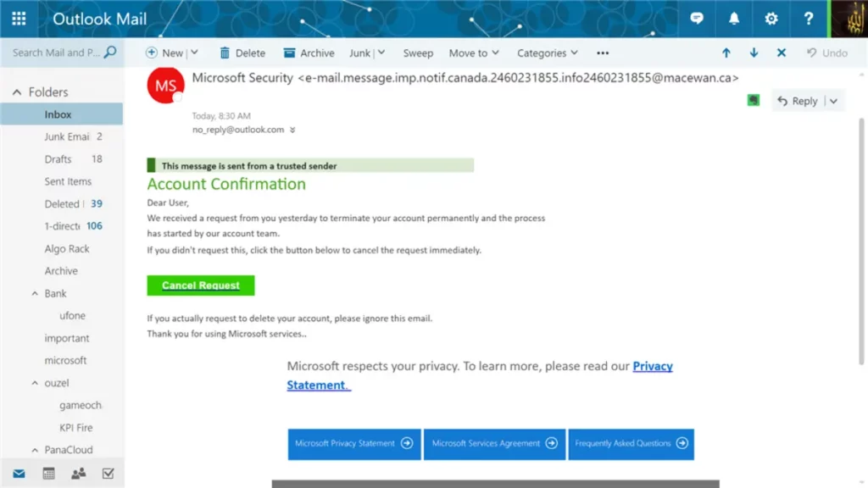Click the Microsoft Services Agreement button
Image resolution: width=868 pixels, height=488 pixels.
pos(494,444)
